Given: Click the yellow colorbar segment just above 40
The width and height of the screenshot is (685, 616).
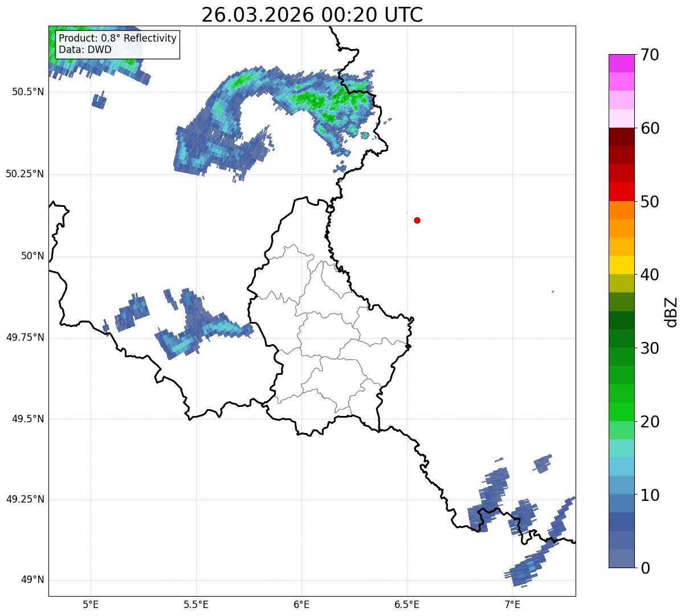Looking at the screenshot, I should point(621,265).
